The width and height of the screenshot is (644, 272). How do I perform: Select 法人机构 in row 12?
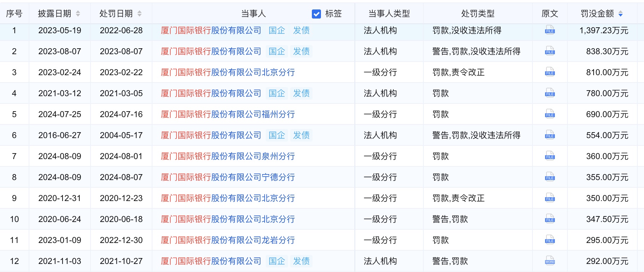pyautogui.click(x=380, y=261)
